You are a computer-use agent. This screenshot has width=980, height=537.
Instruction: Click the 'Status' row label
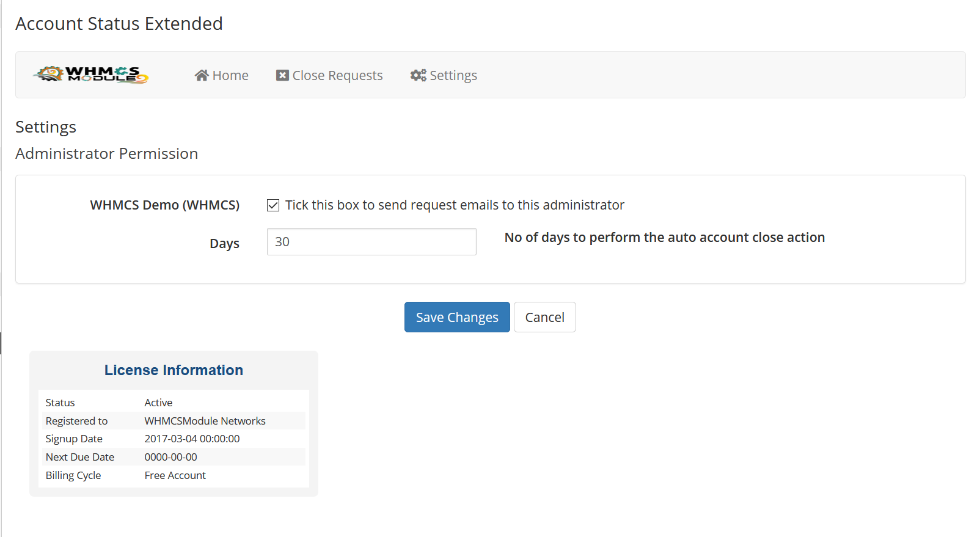(x=60, y=403)
